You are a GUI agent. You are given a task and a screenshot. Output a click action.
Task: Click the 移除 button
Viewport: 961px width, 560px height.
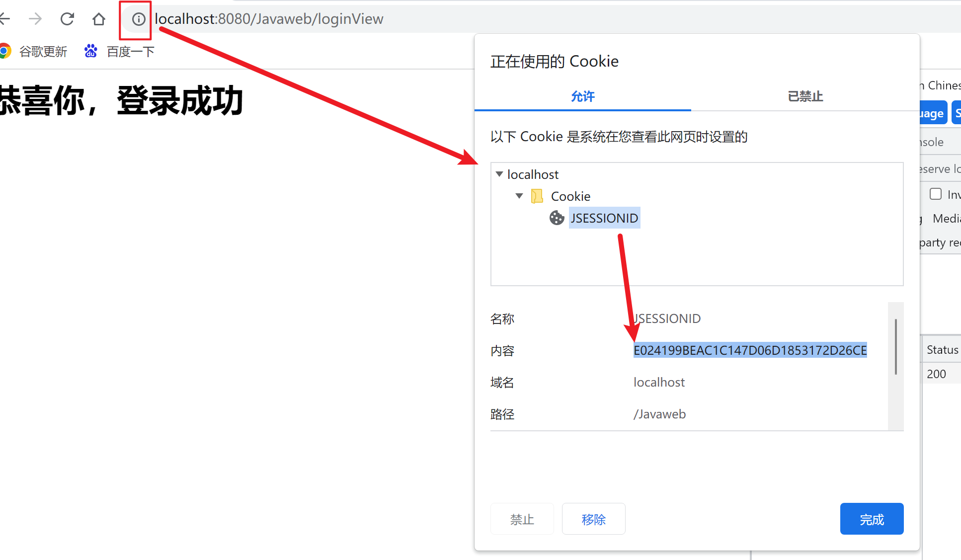(593, 519)
